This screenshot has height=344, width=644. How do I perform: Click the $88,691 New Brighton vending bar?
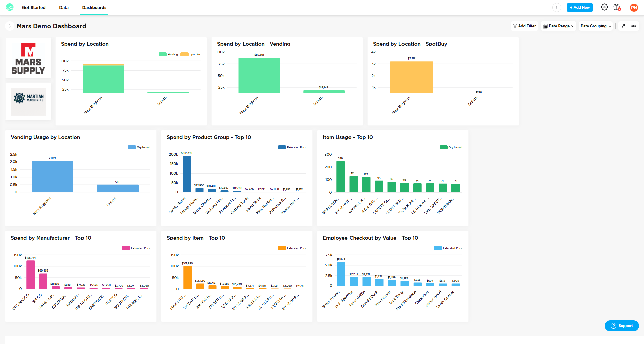click(259, 75)
